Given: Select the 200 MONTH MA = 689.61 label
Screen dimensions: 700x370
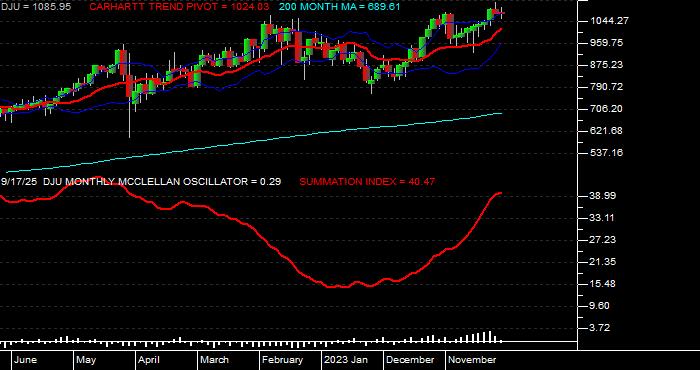Looking at the screenshot, I should [339, 7].
